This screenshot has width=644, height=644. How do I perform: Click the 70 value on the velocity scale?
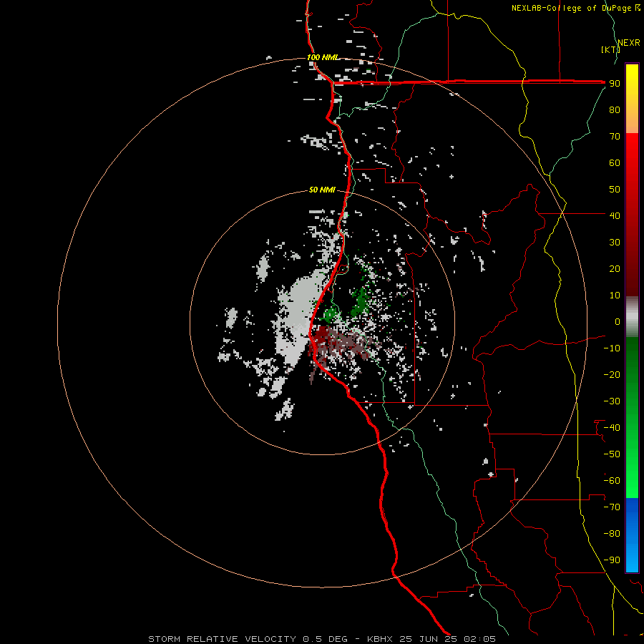click(x=615, y=137)
